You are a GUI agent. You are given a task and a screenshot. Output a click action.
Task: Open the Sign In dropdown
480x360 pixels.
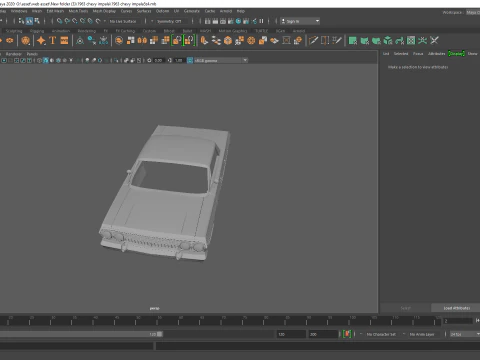point(300,21)
